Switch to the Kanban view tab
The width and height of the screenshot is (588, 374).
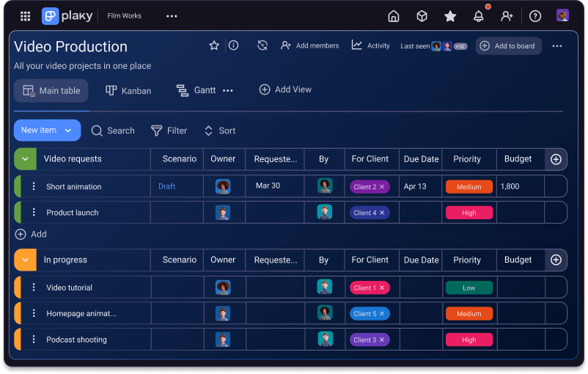(128, 91)
